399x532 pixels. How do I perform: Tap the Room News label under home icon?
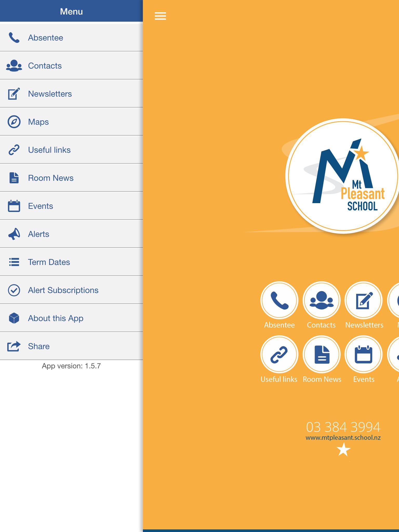[x=322, y=379]
